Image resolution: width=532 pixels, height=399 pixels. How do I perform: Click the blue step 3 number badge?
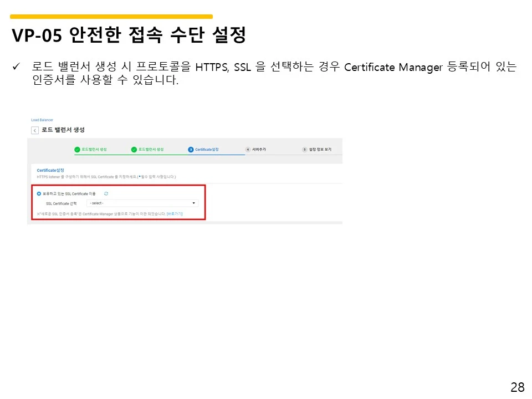point(190,148)
